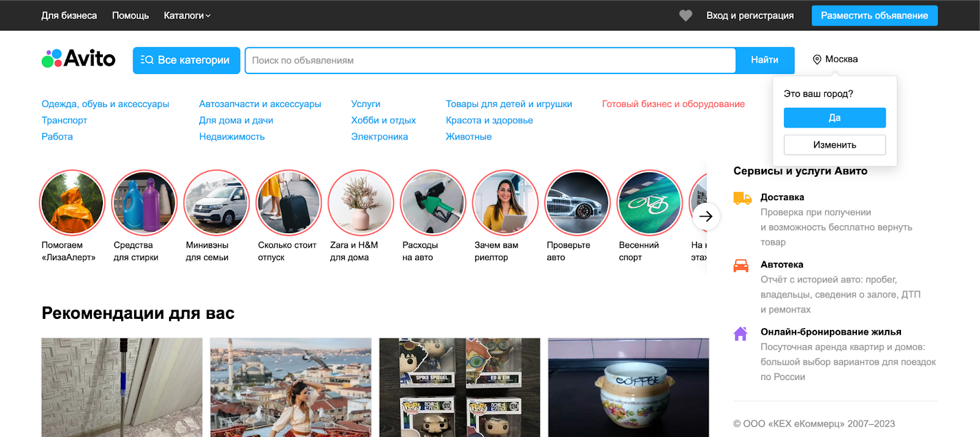Open the Funko Pop figures listing thumbnail

(459, 387)
